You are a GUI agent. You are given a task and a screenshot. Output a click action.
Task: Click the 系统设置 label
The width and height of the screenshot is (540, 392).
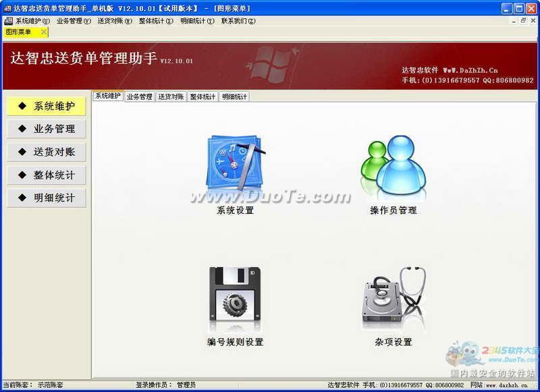(235, 211)
